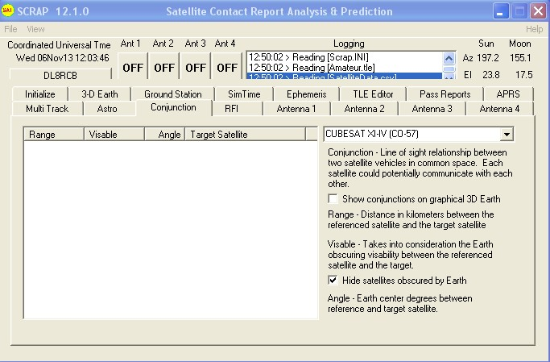Click the DL8RCB callsign button
The width and height of the screenshot is (550, 362).
(60, 75)
